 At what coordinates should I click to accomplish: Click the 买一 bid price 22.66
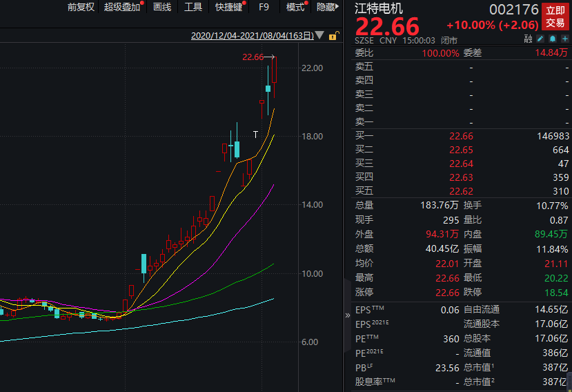click(461, 136)
